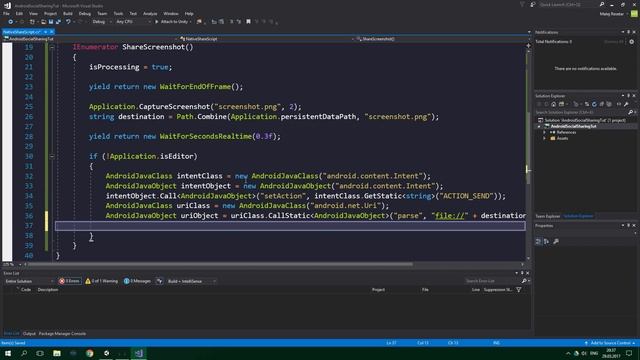The width and height of the screenshot is (640, 360).
Task: Toggle the Warnings filter button
Action: [101, 281]
